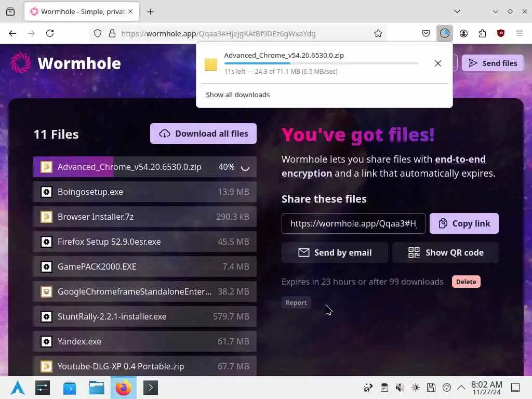The width and height of the screenshot is (532, 399).
Task: Select Boingosetup.exe file row
Action: (x=145, y=192)
